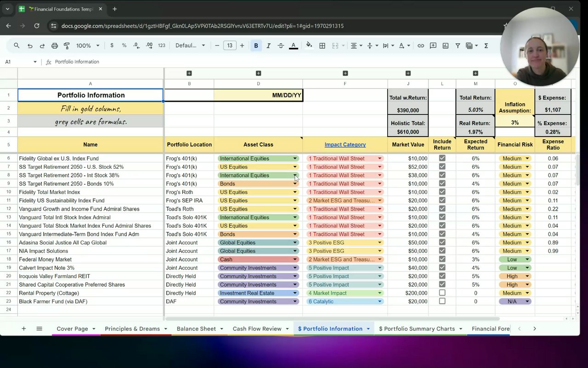Image resolution: width=588 pixels, height=368 pixels.
Task: Open Impact Category dropdown for Black Farmer Fund
Action: (380, 302)
